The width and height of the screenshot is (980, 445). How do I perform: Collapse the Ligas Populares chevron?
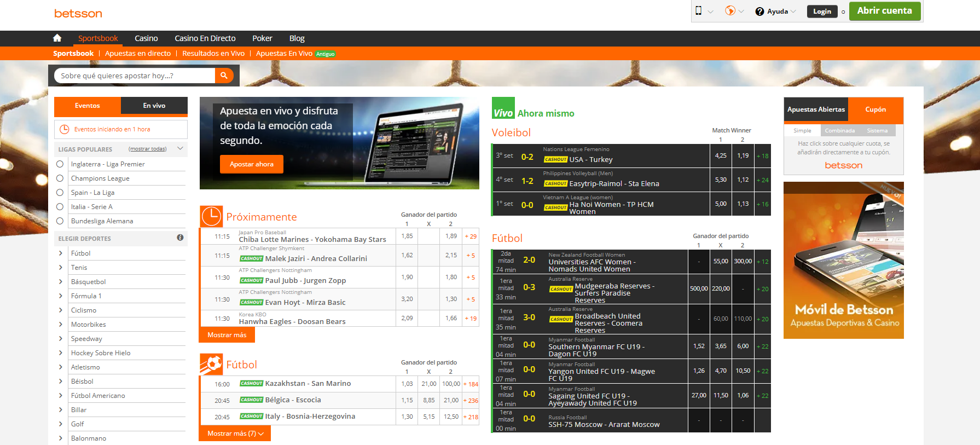(x=180, y=148)
